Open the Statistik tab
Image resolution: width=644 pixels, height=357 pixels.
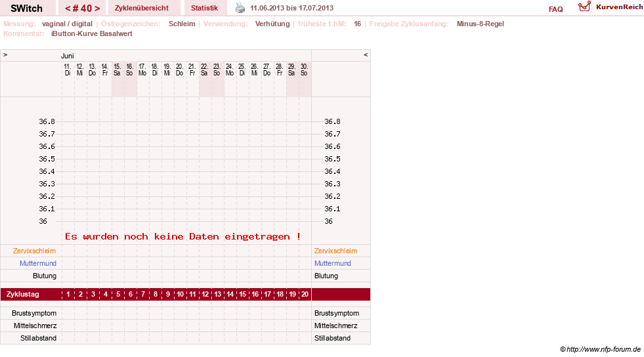204,8
